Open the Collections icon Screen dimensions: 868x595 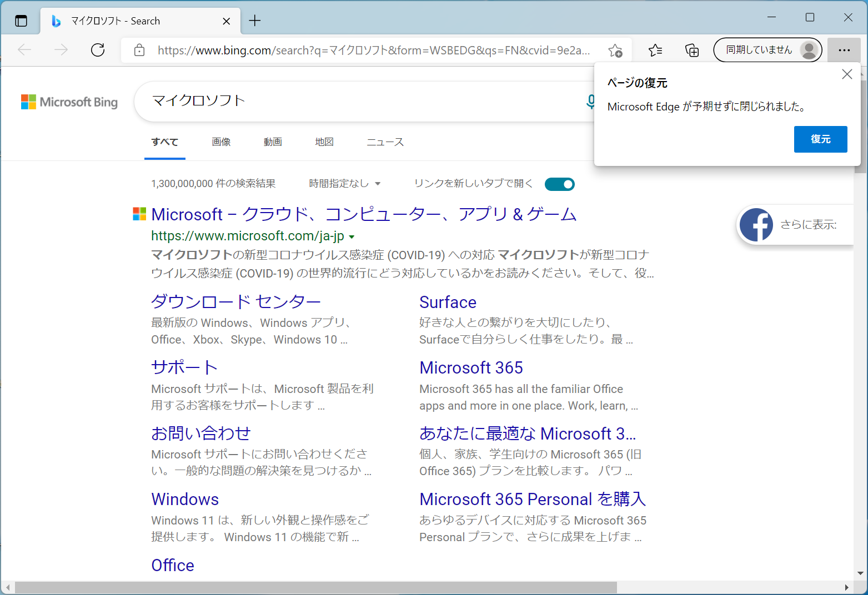[x=692, y=51]
